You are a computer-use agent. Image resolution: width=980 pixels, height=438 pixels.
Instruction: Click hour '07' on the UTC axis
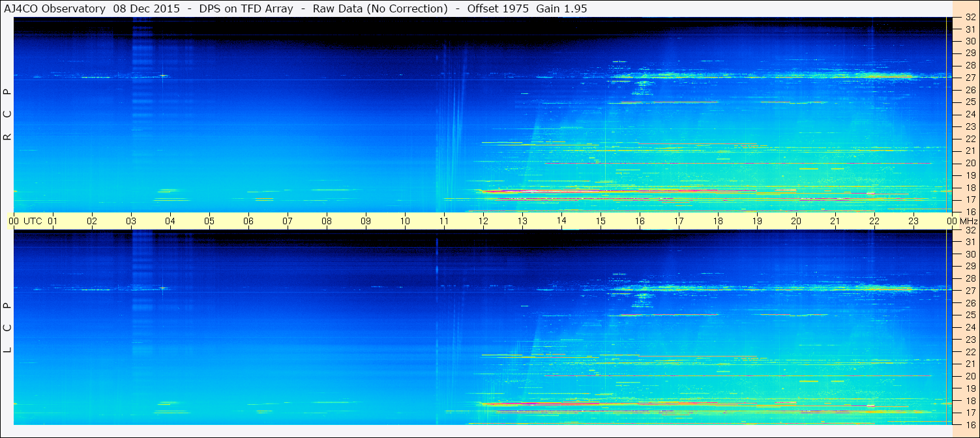click(288, 222)
